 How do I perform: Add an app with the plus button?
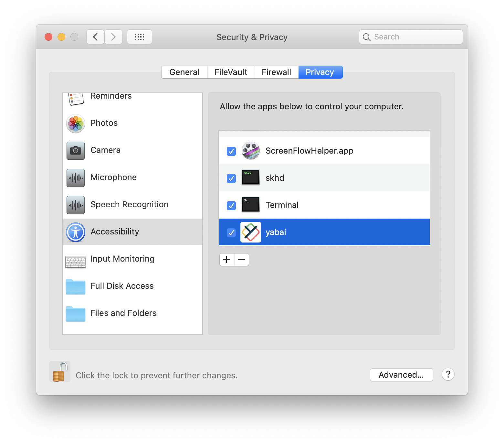227,260
